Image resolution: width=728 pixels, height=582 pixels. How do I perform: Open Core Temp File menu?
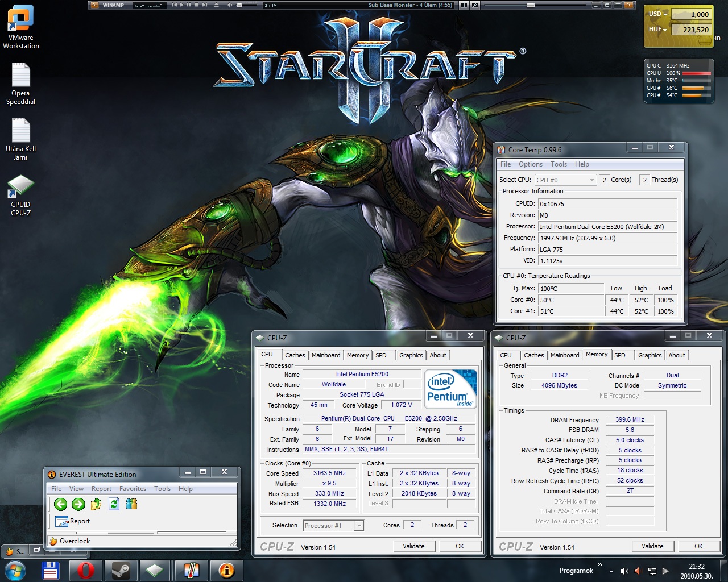(x=506, y=164)
